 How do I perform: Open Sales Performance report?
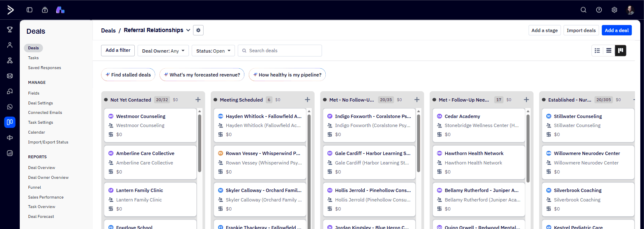coord(46,197)
